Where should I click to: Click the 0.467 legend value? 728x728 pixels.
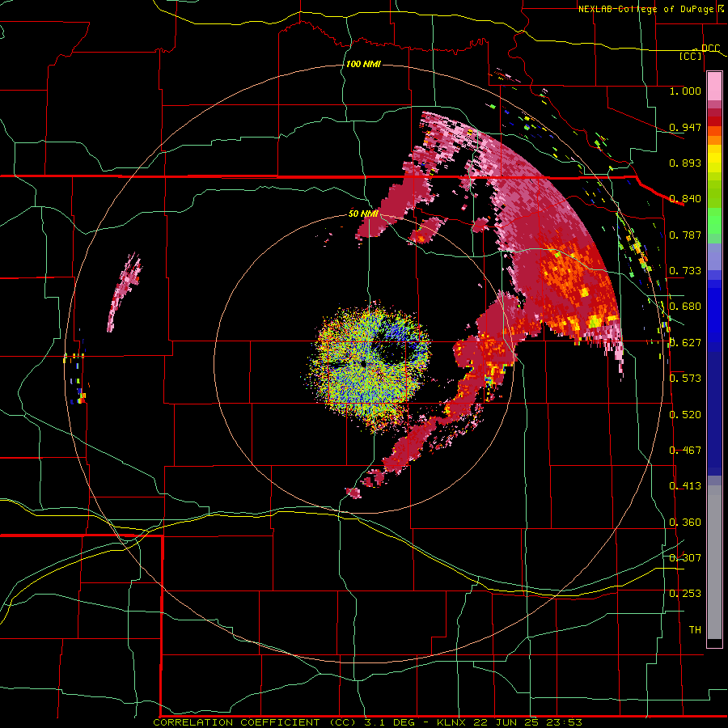[685, 451]
